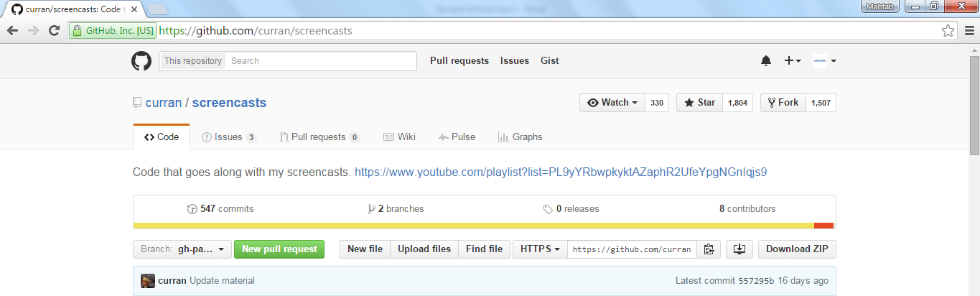The image size is (980, 296).
Task: Select the clone URL text field
Action: [633, 249]
